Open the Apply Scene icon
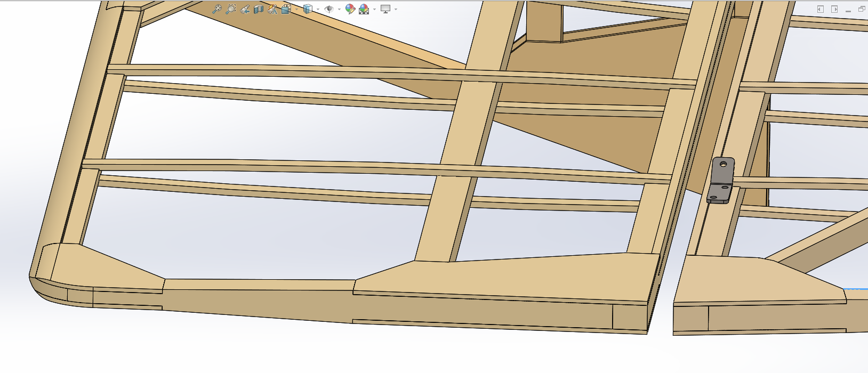The image size is (868, 373). coord(364,9)
